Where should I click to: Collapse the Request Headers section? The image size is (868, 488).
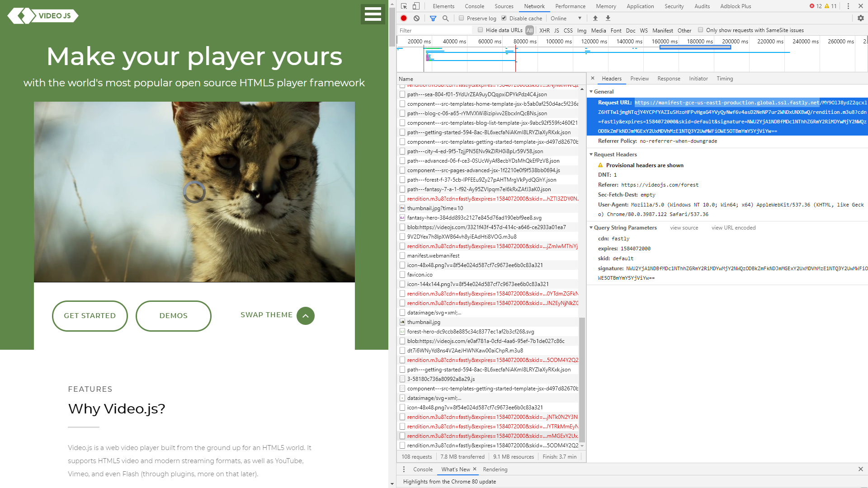(x=615, y=155)
